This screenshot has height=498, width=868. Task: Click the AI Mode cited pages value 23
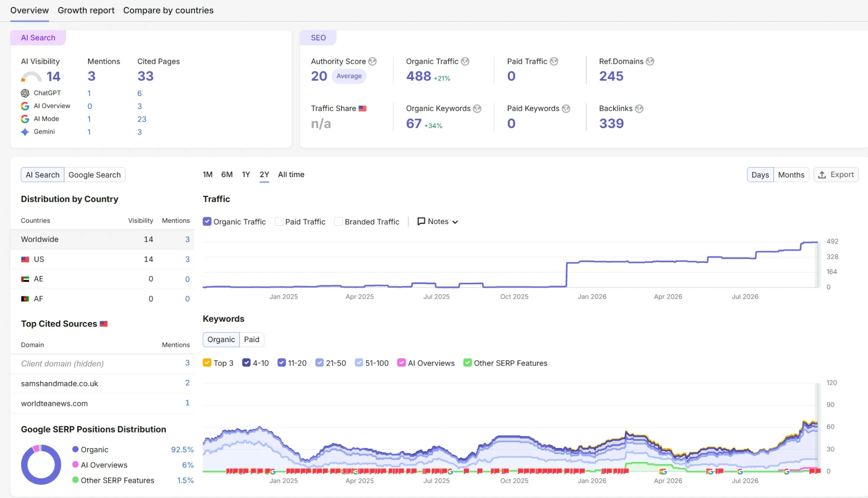tap(142, 119)
